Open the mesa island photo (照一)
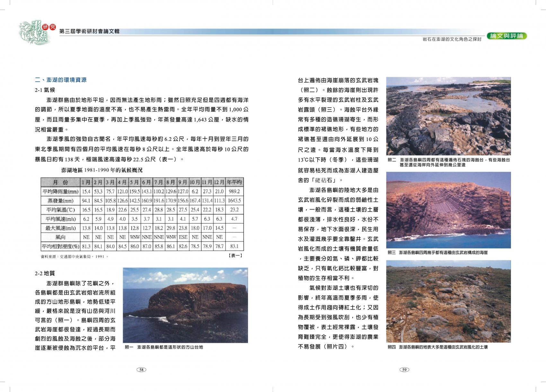The height and width of the screenshot is (392, 546). pyautogui.click(x=185, y=305)
